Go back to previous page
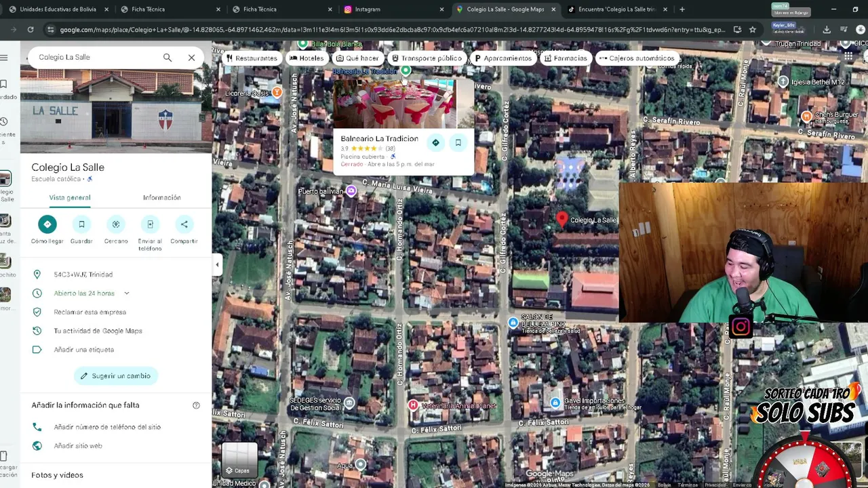Viewport: 868px width, 488px height. [x=13, y=30]
